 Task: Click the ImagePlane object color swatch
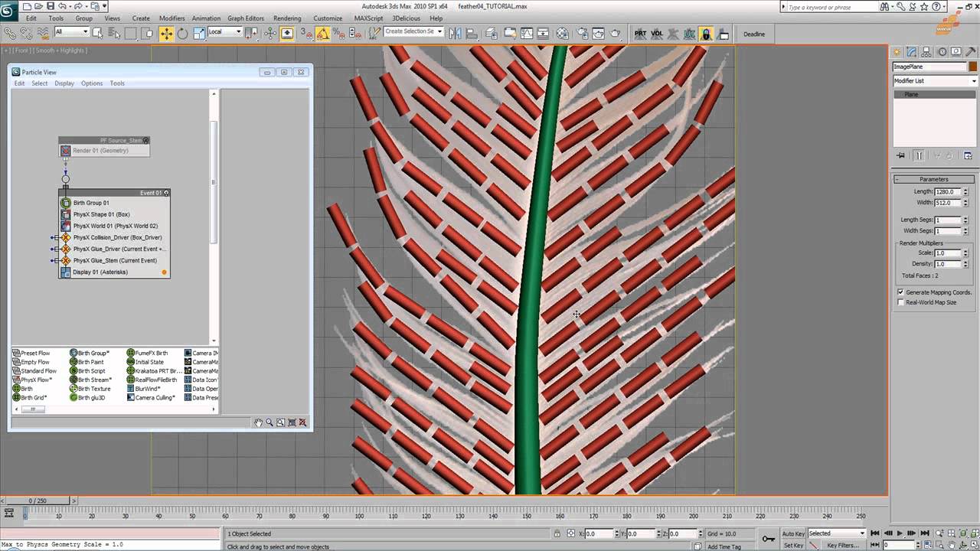973,67
